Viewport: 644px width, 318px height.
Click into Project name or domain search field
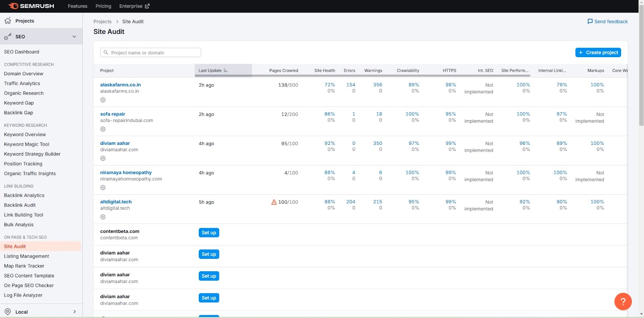pos(151,53)
